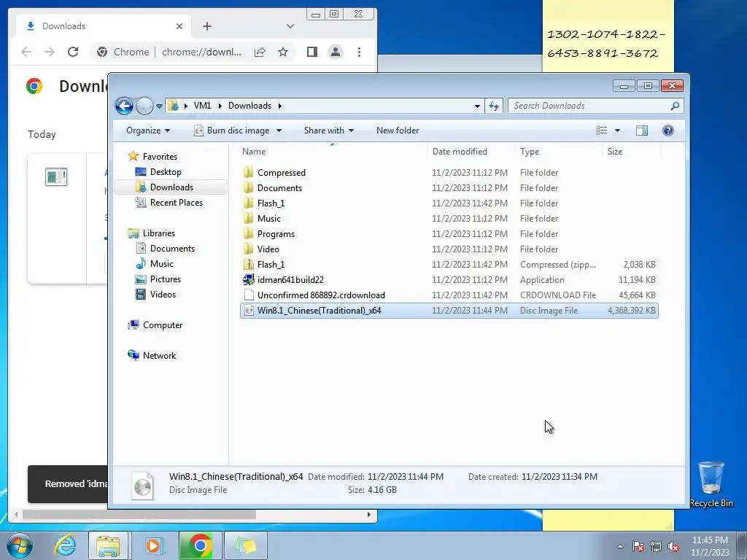Viewport: 747px width, 560px height.
Task: Change the view with the view icon
Action: pos(601,131)
